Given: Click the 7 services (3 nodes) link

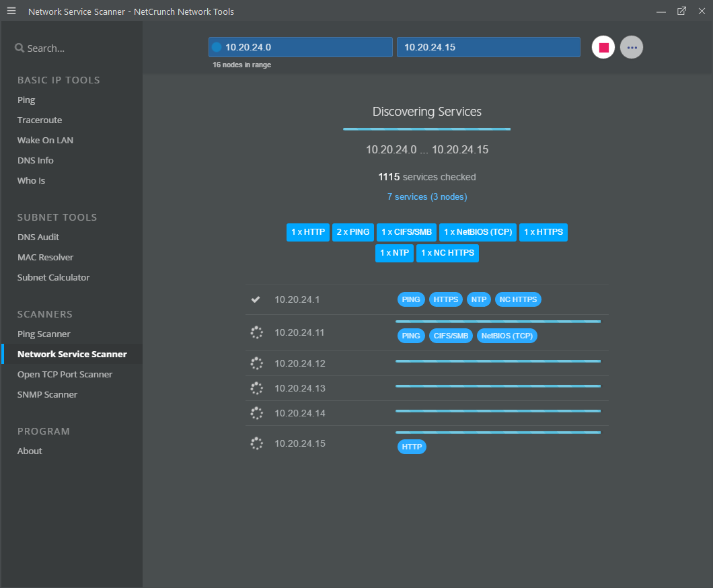Looking at the screenshot, I should [x=427, y=196].
